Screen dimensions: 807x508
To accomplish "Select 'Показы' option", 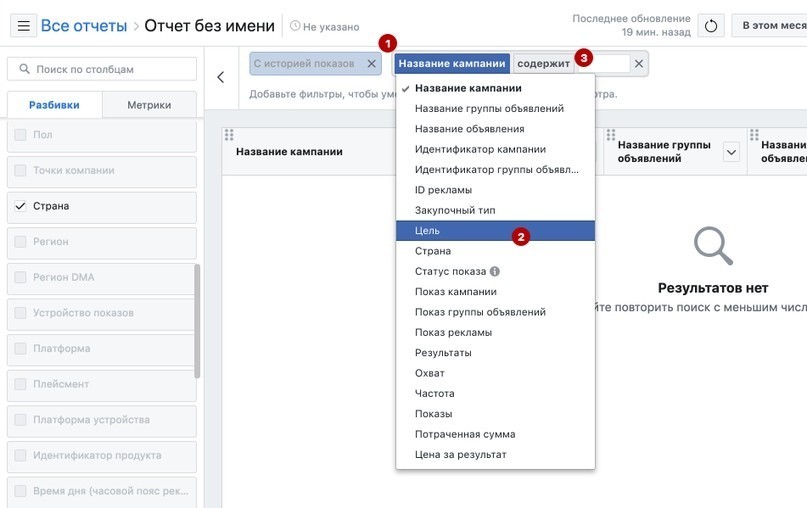I will click(495, 414).
